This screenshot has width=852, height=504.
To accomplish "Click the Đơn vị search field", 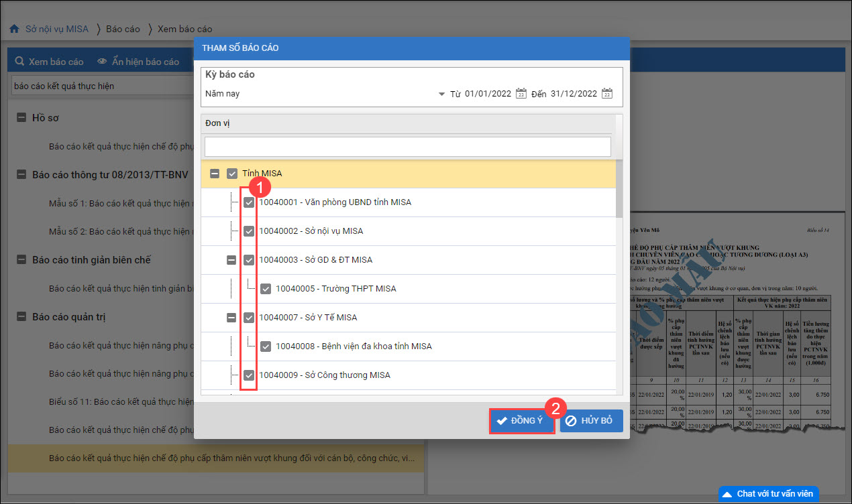I will coord(407,147).
